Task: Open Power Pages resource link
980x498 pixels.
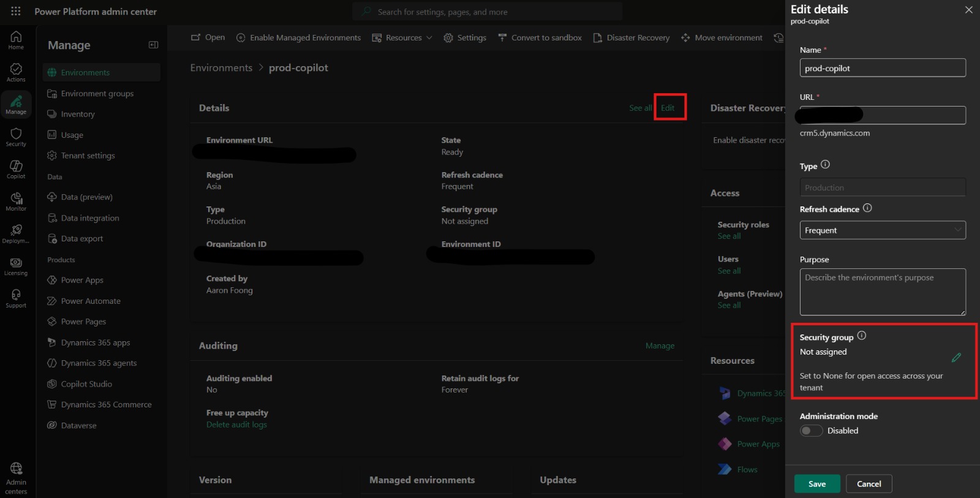Action: point(759,419)
